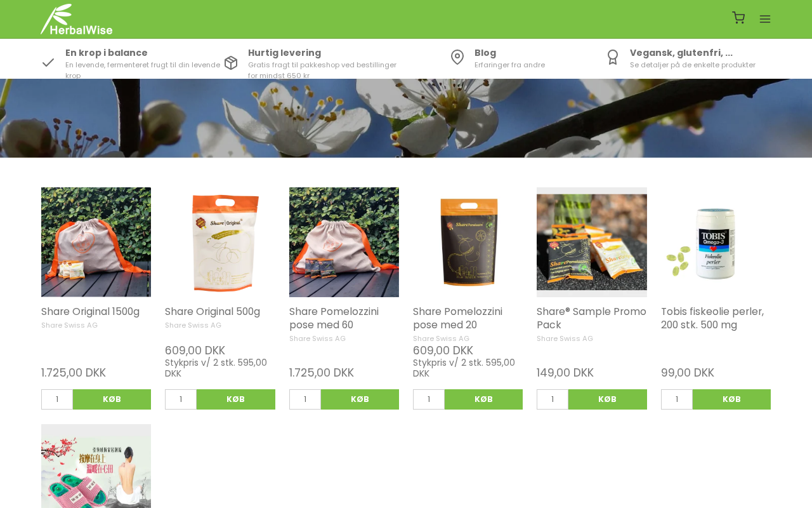Focus quantity field for Share Original 1500g
This screenshot has height=508, width=812.
click(x=57, y=399)
